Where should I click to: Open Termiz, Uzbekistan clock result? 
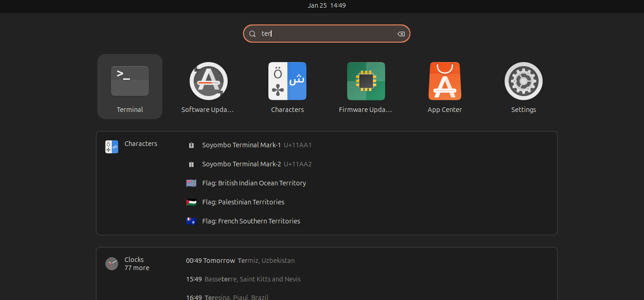(240, 261)
